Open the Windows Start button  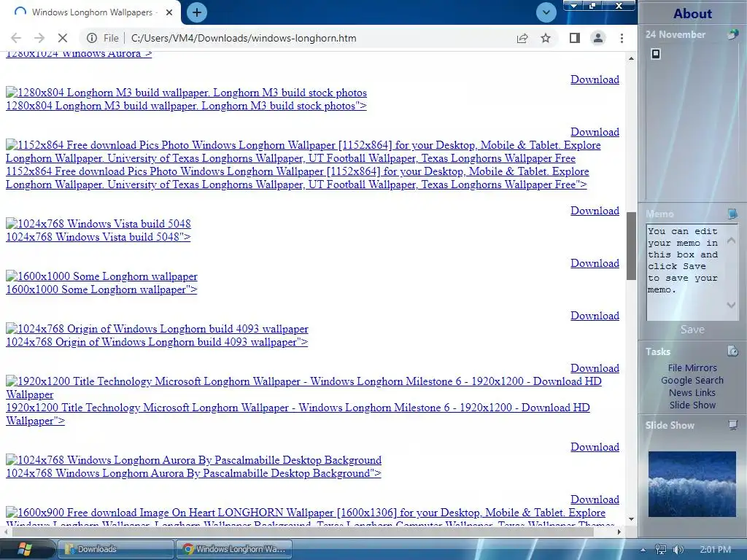tap(24, 549)
